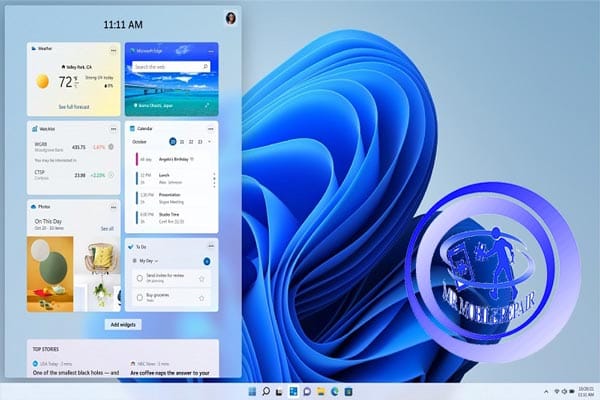600x400 pixels.
Task: Click the weather location name
Action: coord(79,67)
